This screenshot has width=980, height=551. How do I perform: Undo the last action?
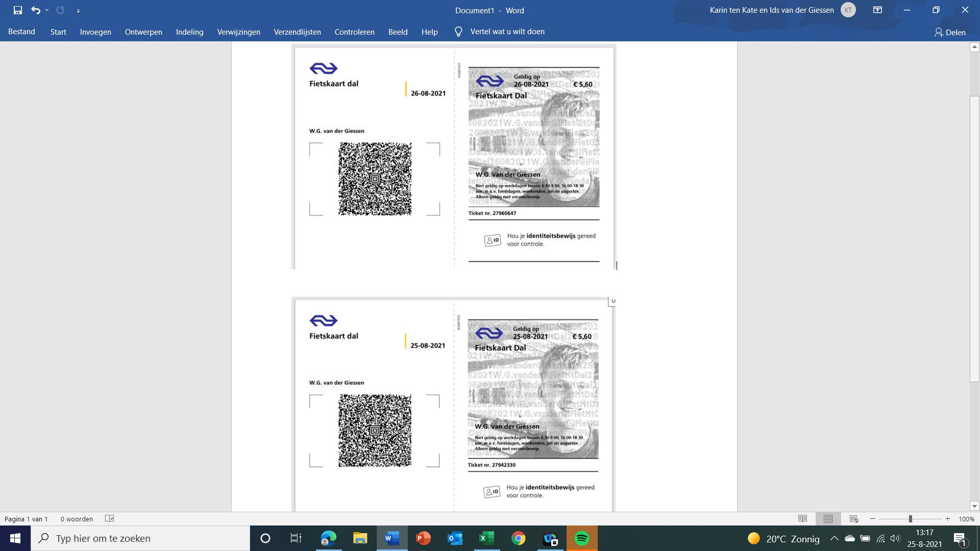point(35,10)
